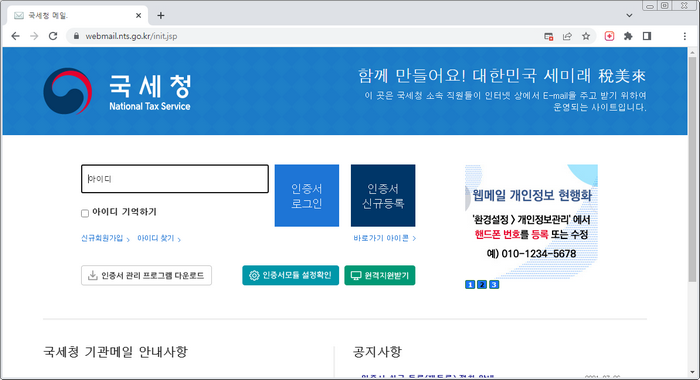The image size is (700, 380).
Task: Click the padlock site info icon
Action: [x=76, y=36]
